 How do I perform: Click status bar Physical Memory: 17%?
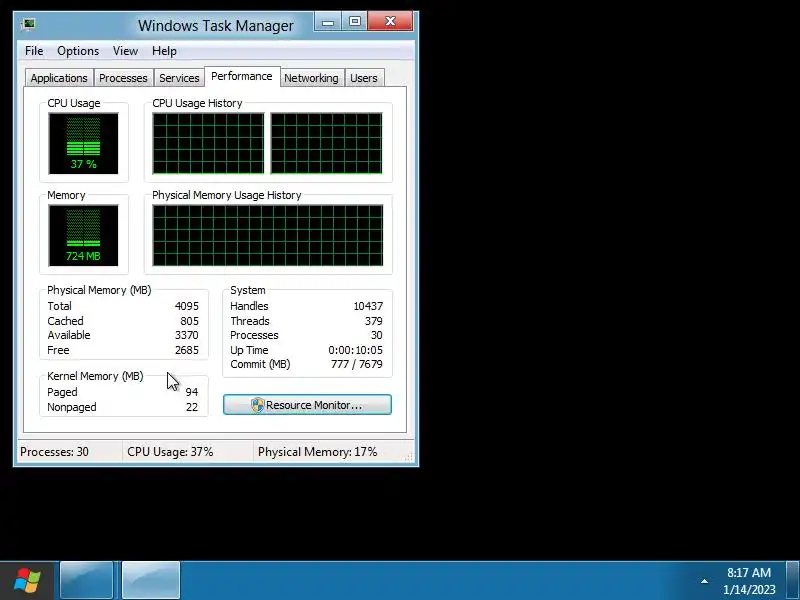tap(317, 452)
